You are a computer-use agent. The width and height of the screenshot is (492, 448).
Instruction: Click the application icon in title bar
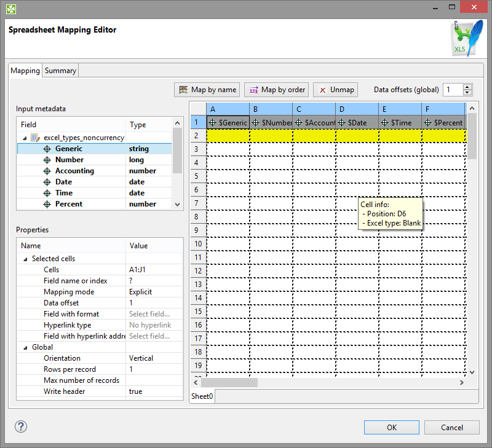(11, 9)
